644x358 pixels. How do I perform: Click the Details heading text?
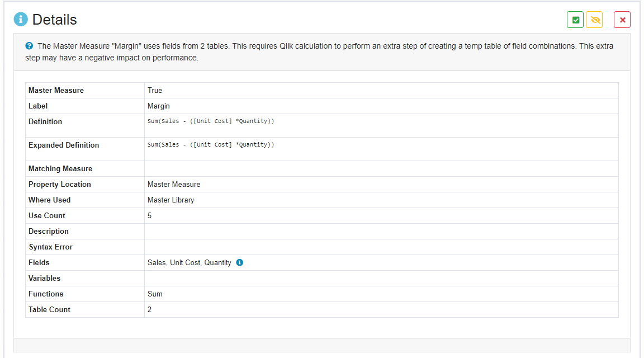click(54, 20)
